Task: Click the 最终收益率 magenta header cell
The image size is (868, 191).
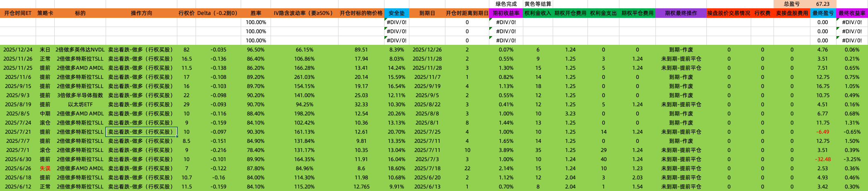Action: tap(852, 13)
